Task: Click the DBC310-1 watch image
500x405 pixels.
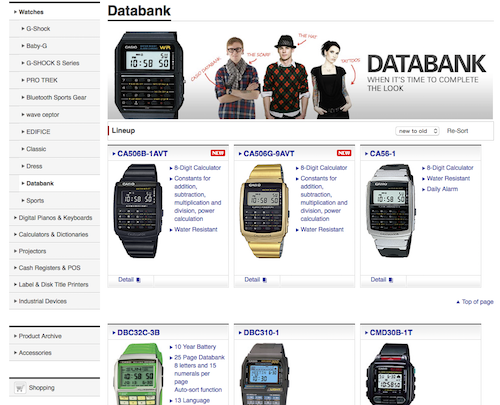Action: point(264,374)
